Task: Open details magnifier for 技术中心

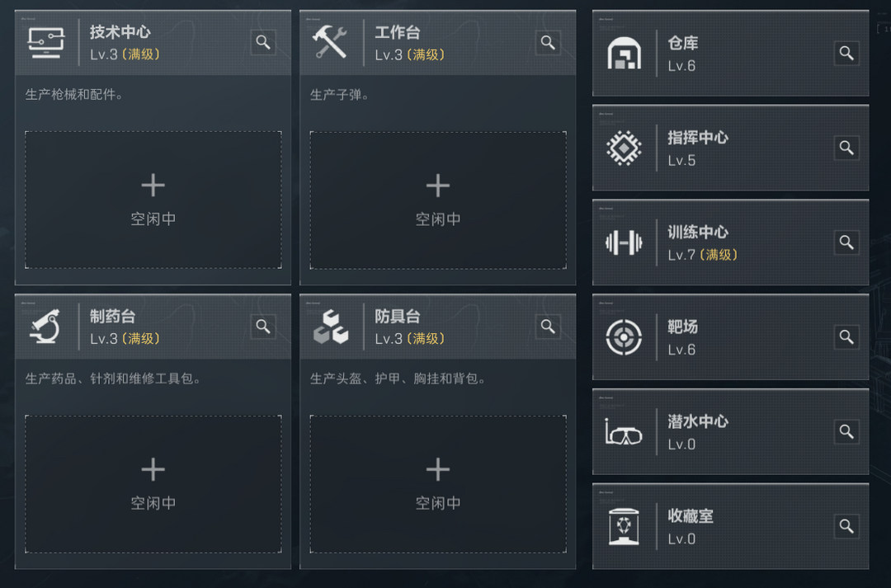Action: [263, 43]
